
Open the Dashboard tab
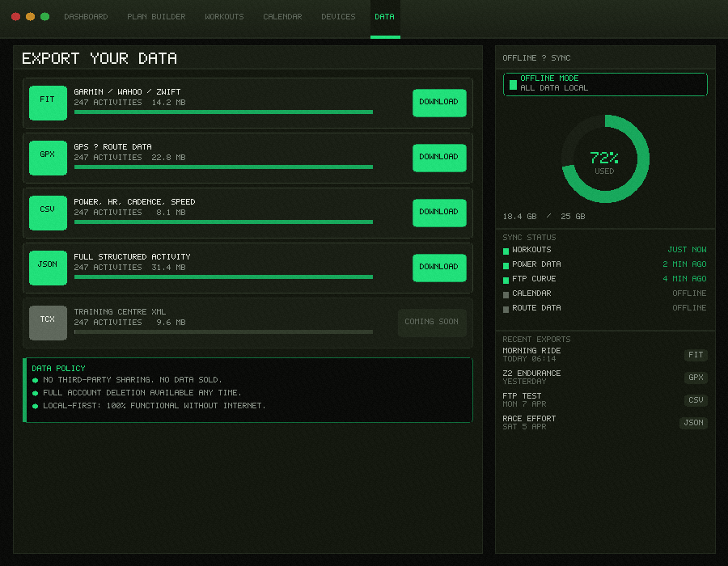click(x=86, y=17)
